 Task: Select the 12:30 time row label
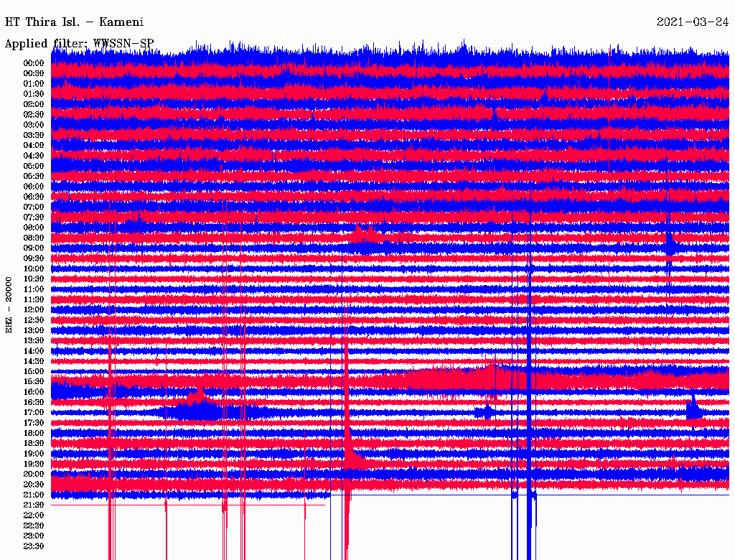pyautogui.click(x=34, y=320)
